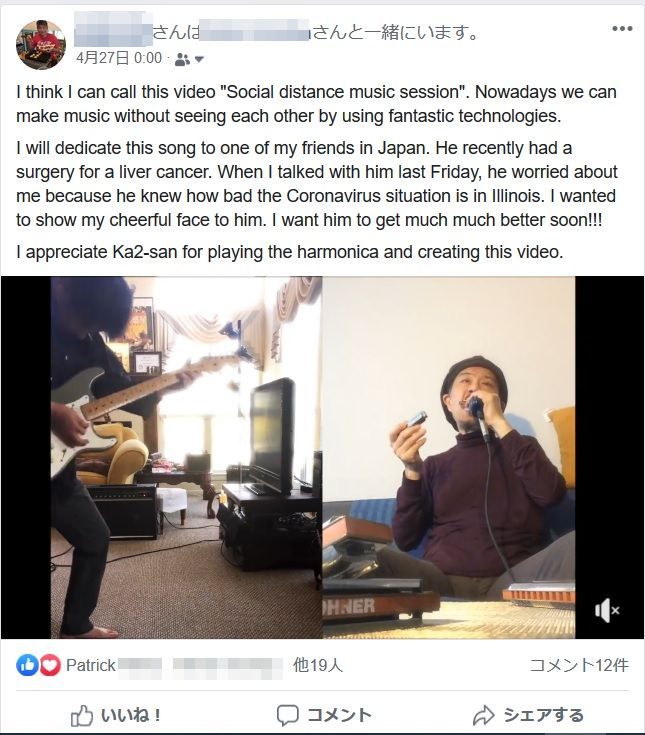Click the blurred poster name in the header
645x735 pixels.
click(112, 33)
